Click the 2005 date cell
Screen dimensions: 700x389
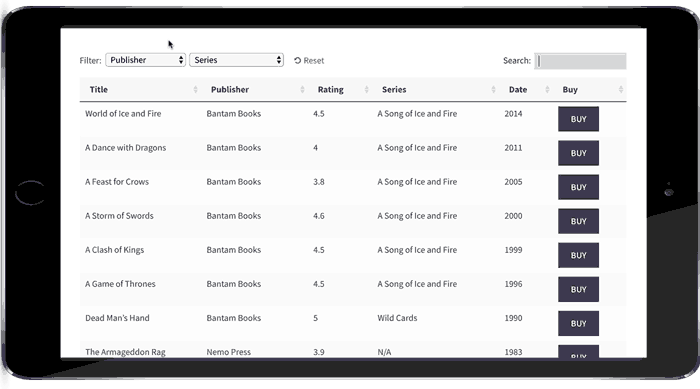click(513, 182)
